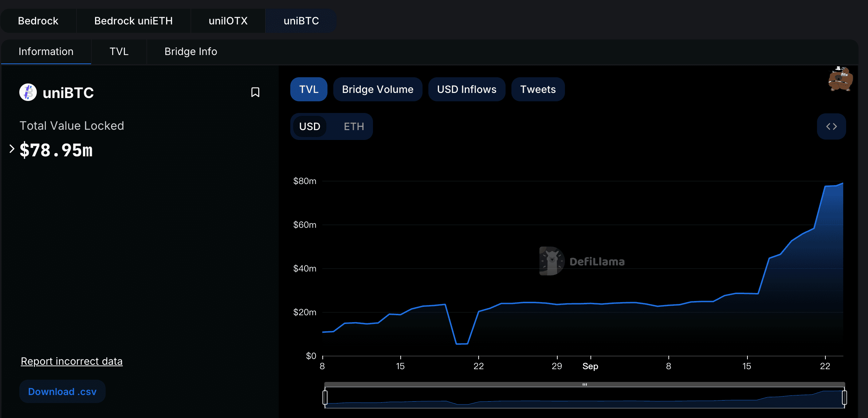Open the Bedrock uniETH tab
868x418 pixels.
coord(133,21)
